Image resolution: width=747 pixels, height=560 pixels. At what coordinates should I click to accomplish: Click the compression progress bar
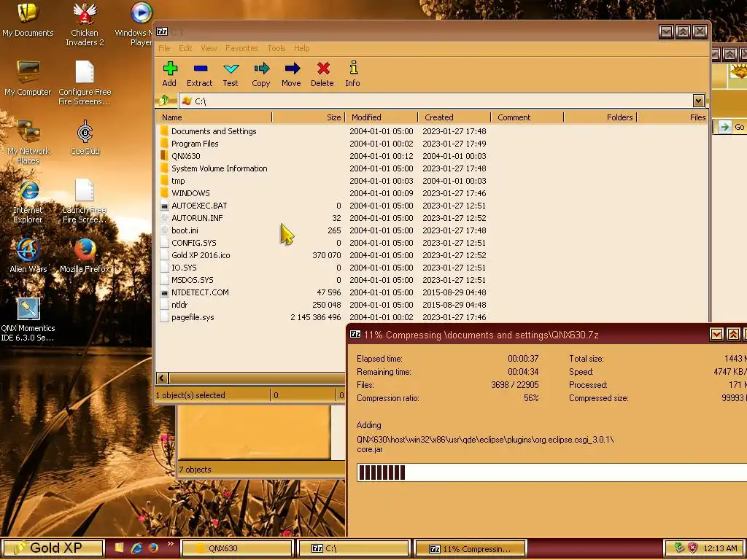click(x=551, y=472)
